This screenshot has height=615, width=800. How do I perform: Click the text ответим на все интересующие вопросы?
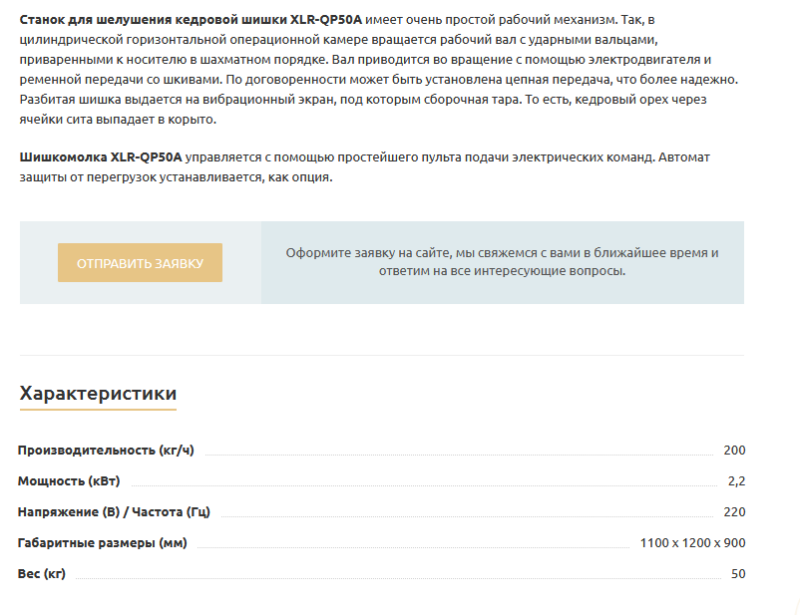tap(501, 271)
